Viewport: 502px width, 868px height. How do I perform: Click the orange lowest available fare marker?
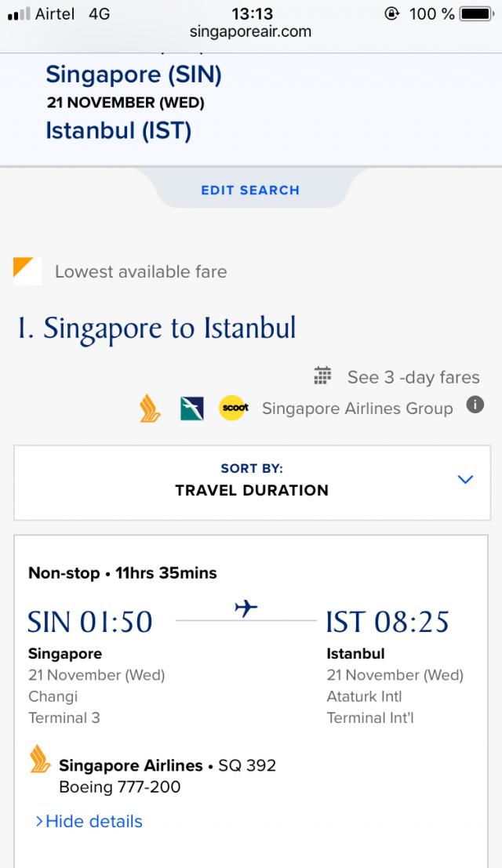coord(27,271)
